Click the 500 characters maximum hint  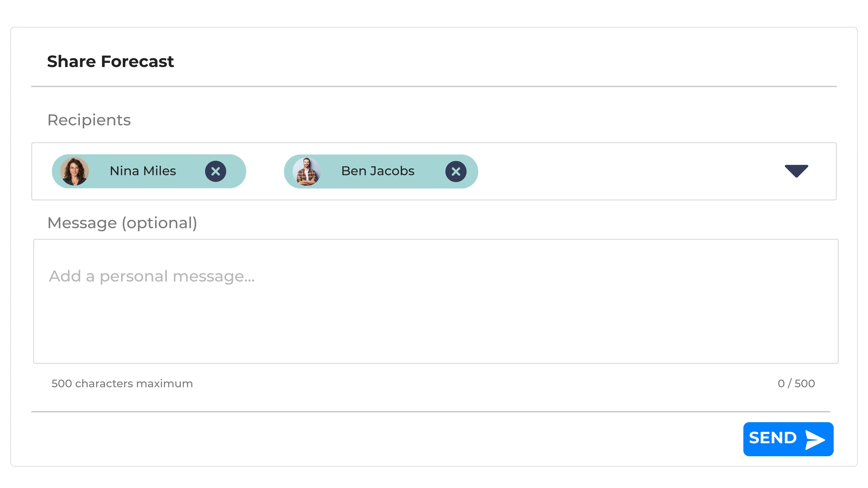(122, 384)
